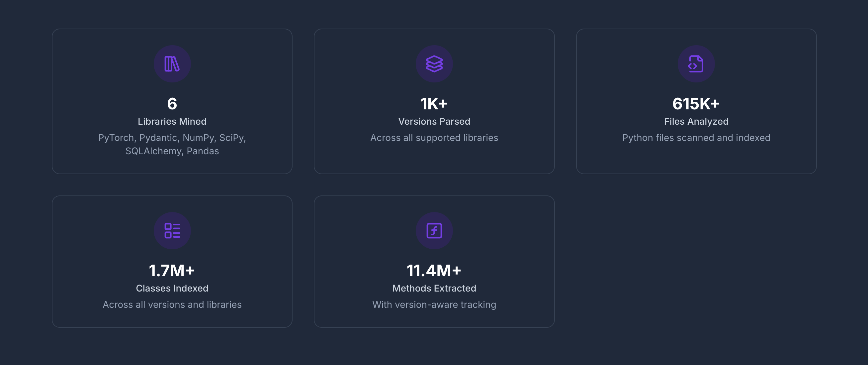Select the Files Analyzed heading

696,121
